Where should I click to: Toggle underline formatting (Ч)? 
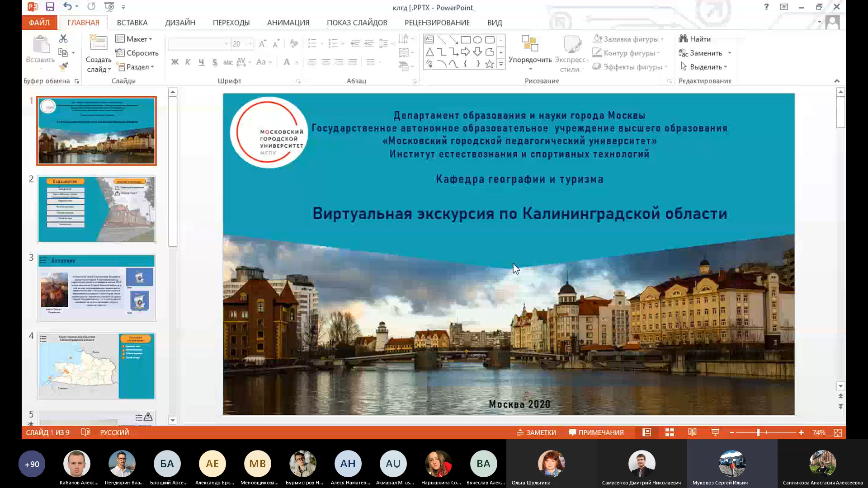201,62
